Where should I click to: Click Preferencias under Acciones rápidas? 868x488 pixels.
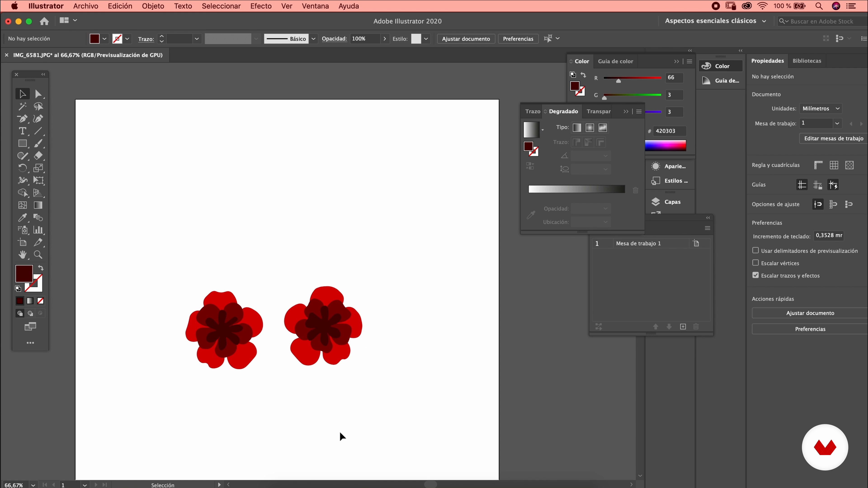click(810, 329)
